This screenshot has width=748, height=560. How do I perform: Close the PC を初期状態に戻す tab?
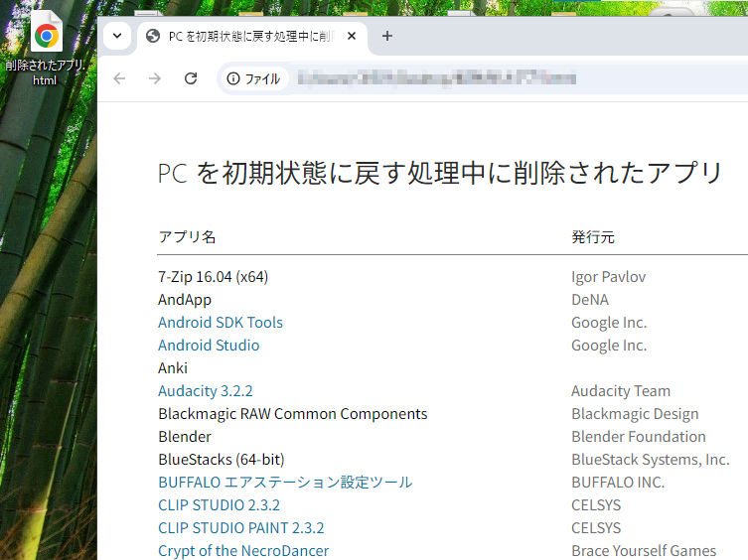[x=351, y=36]
